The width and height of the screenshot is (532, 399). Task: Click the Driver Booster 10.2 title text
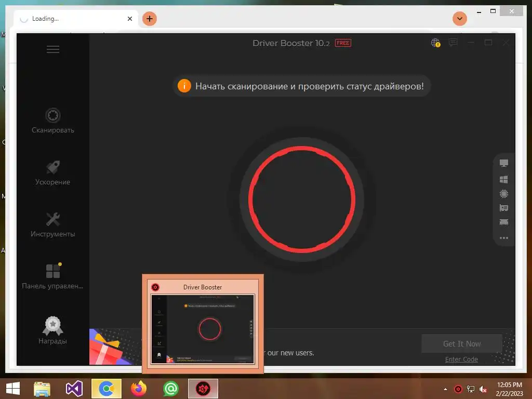click(x=291, y=43)
